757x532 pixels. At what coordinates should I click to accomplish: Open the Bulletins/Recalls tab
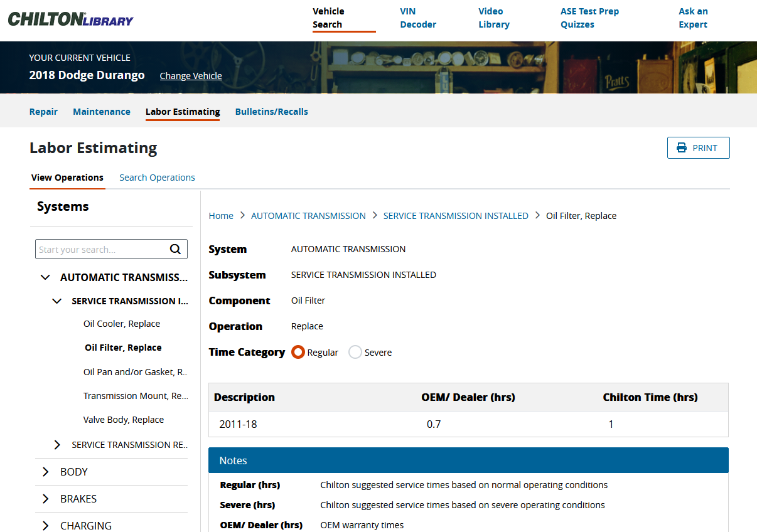click(x=272, y=112)
